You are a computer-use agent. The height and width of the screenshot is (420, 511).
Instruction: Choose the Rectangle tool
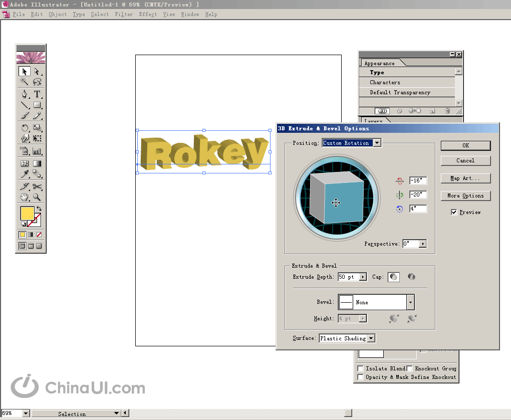[37, 105]
